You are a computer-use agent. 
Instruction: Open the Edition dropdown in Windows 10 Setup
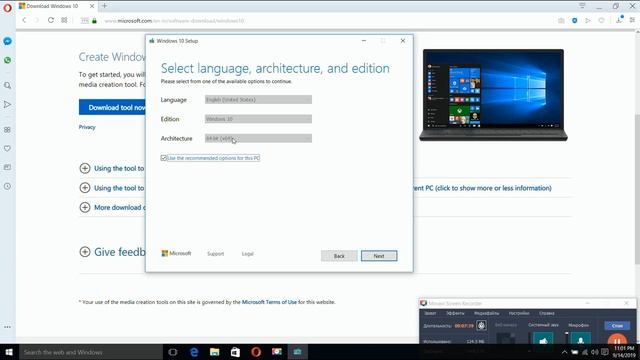(x=258, y=119)
